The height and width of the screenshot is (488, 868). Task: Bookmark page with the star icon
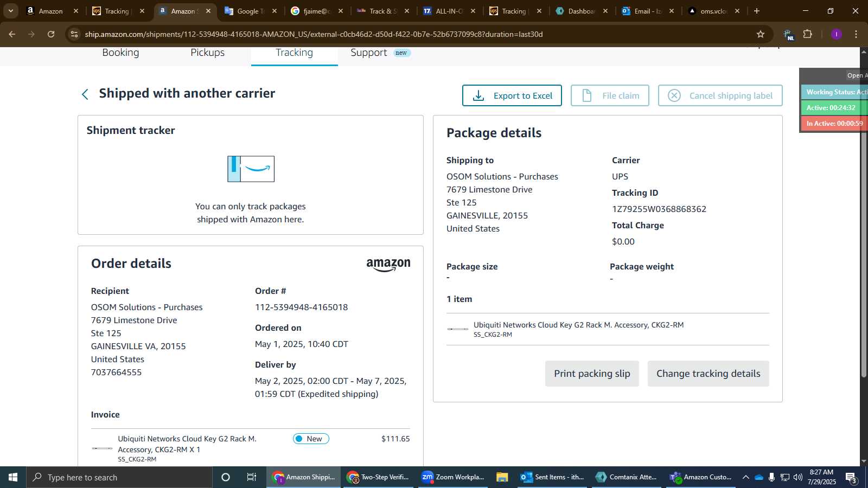tap(761, 34)
